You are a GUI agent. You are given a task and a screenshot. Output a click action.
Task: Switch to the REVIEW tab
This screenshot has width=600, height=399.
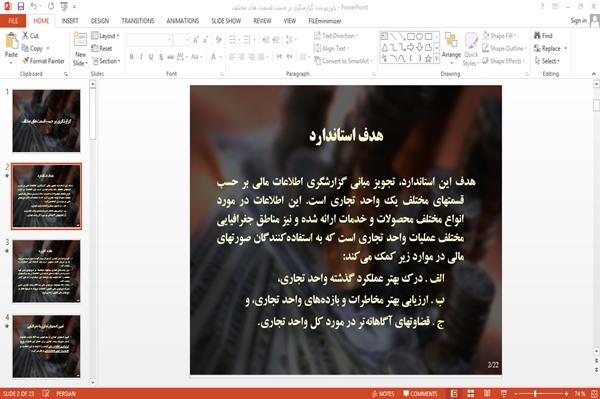click(262, 21)
